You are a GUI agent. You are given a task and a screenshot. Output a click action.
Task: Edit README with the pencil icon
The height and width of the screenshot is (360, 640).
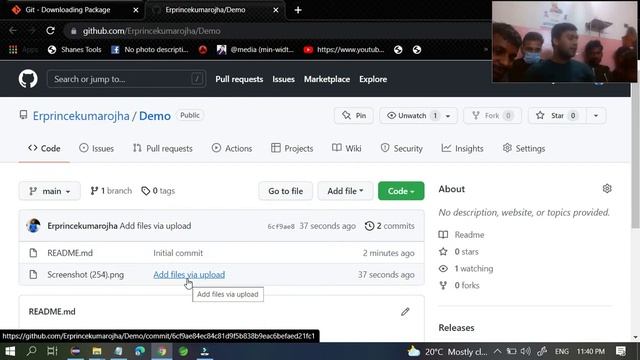(x=405, y=312)
